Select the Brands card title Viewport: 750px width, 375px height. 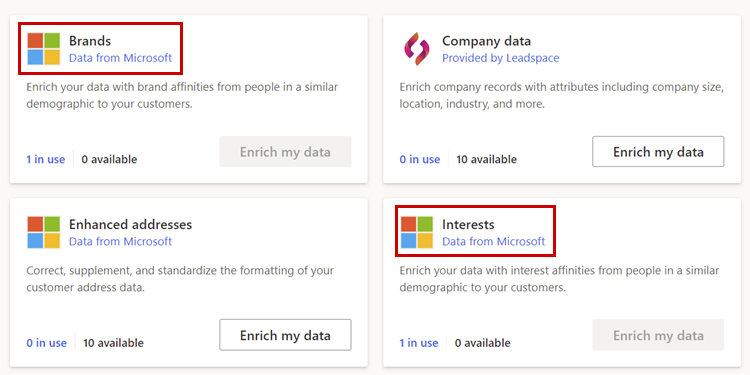point(90,41)
